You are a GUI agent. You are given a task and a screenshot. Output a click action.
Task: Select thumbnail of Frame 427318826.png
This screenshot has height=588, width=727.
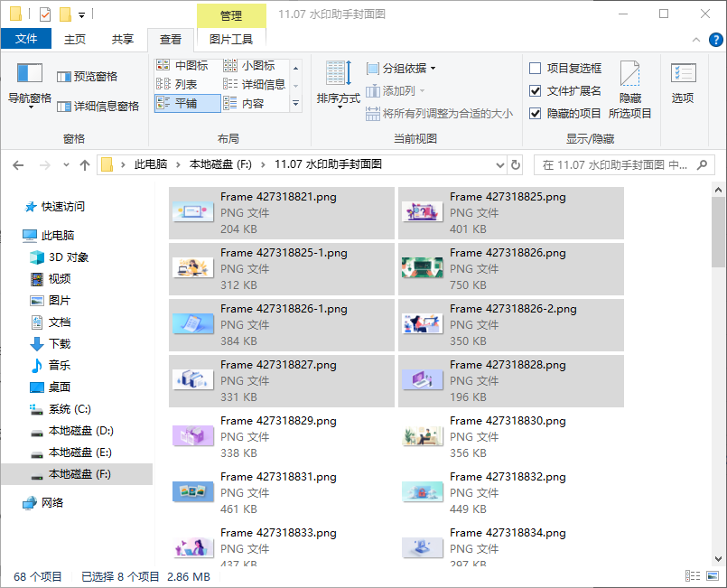[423, 268]
